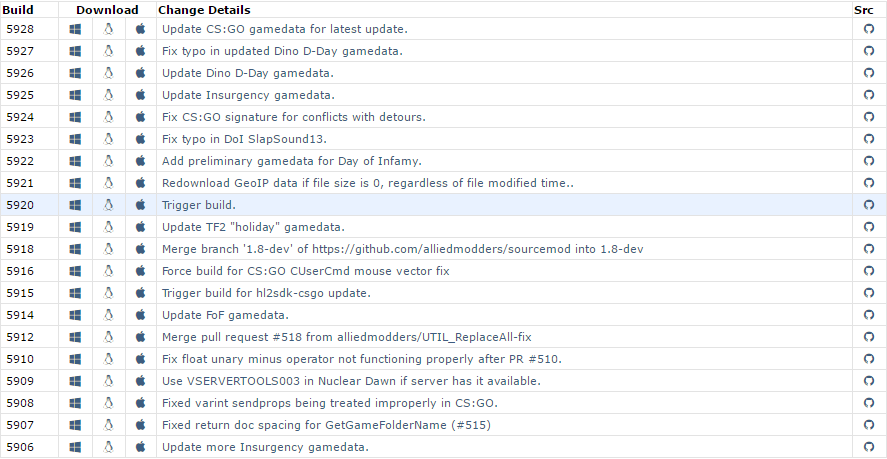The image size is (887, 459).
Task: Download Linux build 5908
Action: pos(108,403)
